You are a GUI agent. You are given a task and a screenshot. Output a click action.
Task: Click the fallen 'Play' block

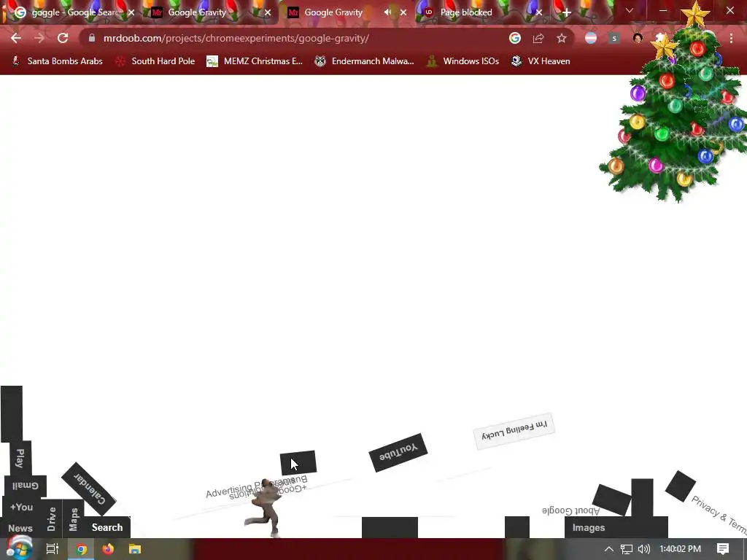tap(20, 458)
